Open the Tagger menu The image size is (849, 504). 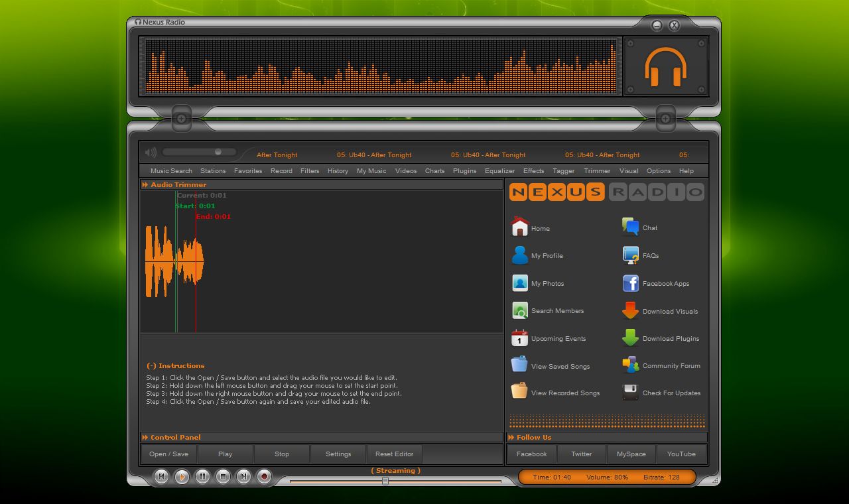(x=564, y=171)
